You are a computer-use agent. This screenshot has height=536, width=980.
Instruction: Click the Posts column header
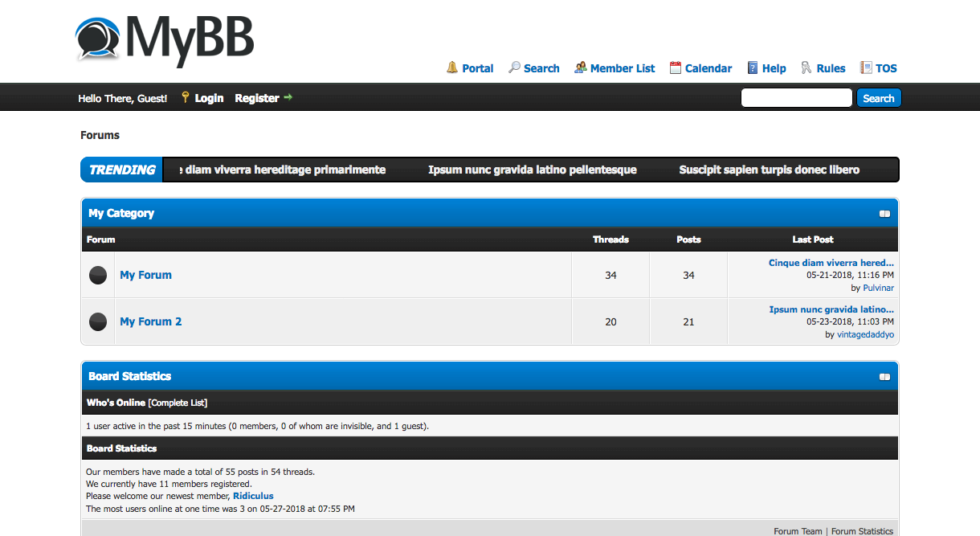[x=688, y=239]
